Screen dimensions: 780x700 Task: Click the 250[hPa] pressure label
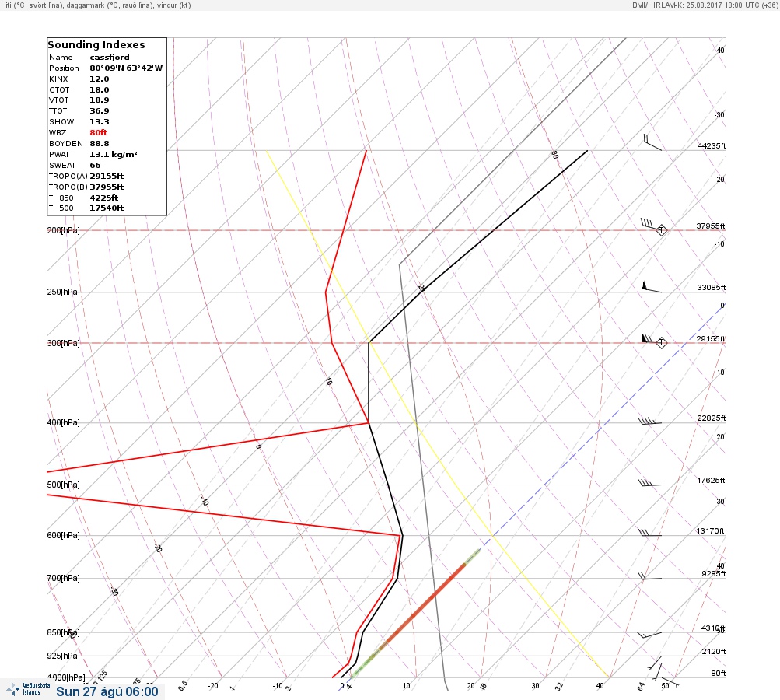63,292
